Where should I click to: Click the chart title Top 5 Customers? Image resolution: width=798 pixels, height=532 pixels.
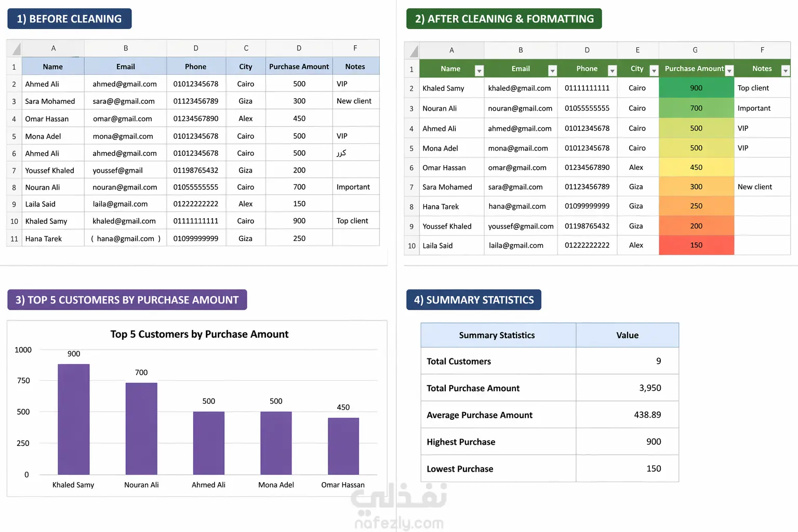click(x=199, y=334)
